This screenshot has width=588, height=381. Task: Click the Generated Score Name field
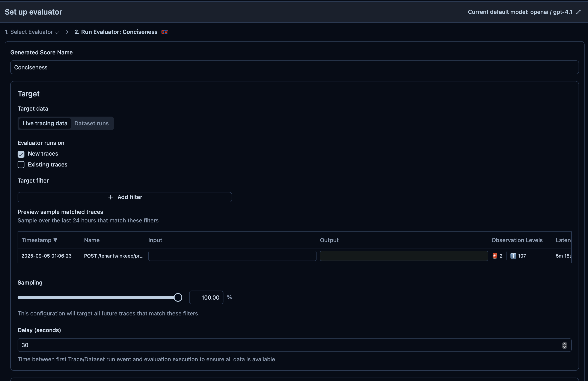[294, 67]
